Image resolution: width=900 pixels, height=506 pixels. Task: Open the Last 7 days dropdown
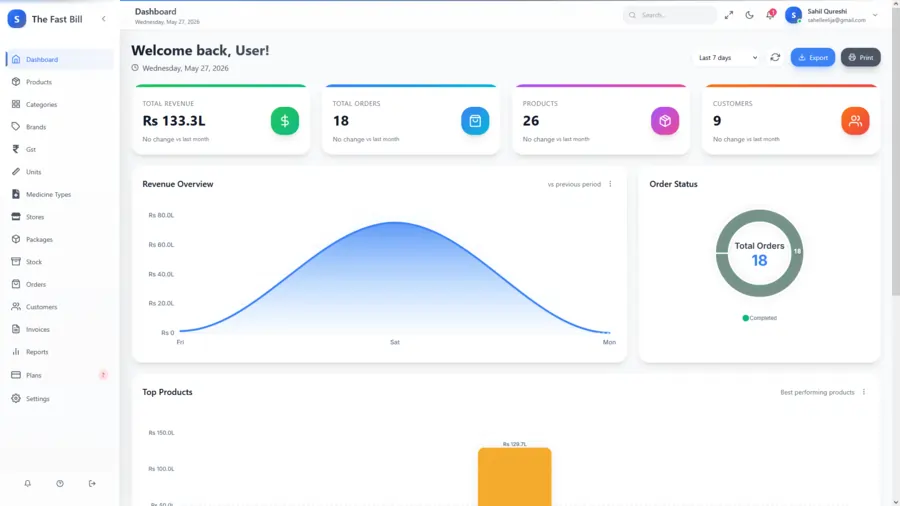pos(727,57)
